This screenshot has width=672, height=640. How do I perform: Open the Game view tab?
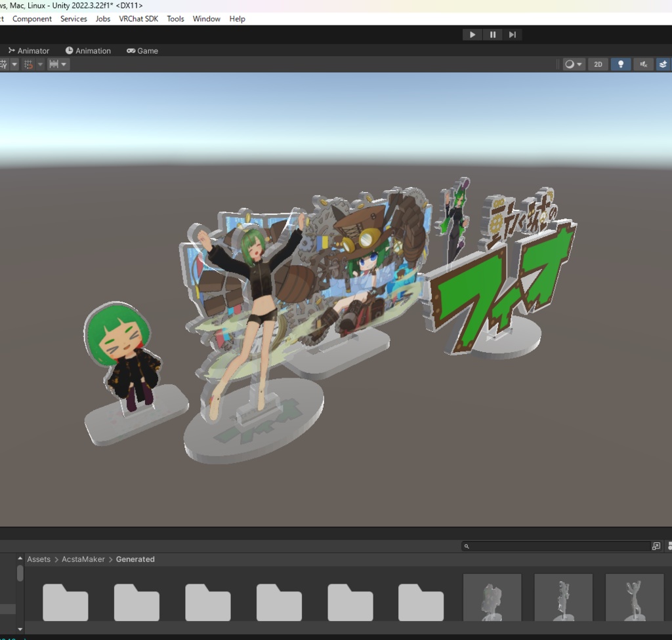(142, 50)
